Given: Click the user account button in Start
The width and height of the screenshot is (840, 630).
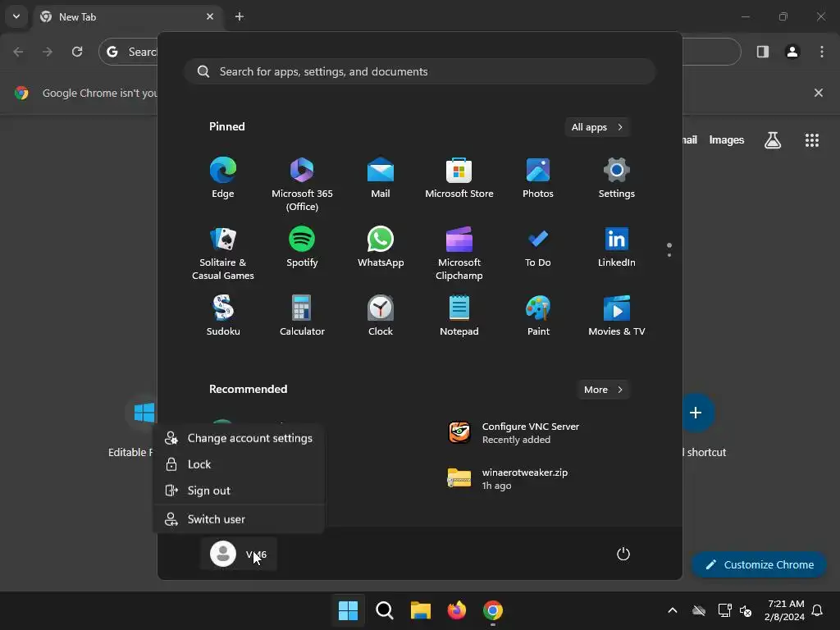Looking at the screenshot, I should click(239, 554).
